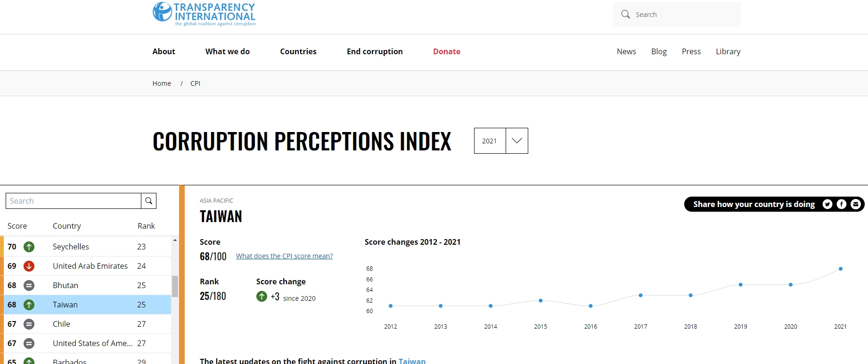Viewport: 868px width, 364px height.
Task: Click the country list scrollbar thumb
Action: [x=175, y=286]
